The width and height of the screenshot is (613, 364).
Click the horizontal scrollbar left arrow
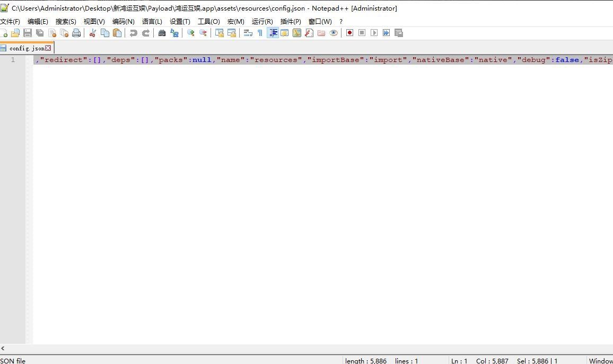point(3,348)
